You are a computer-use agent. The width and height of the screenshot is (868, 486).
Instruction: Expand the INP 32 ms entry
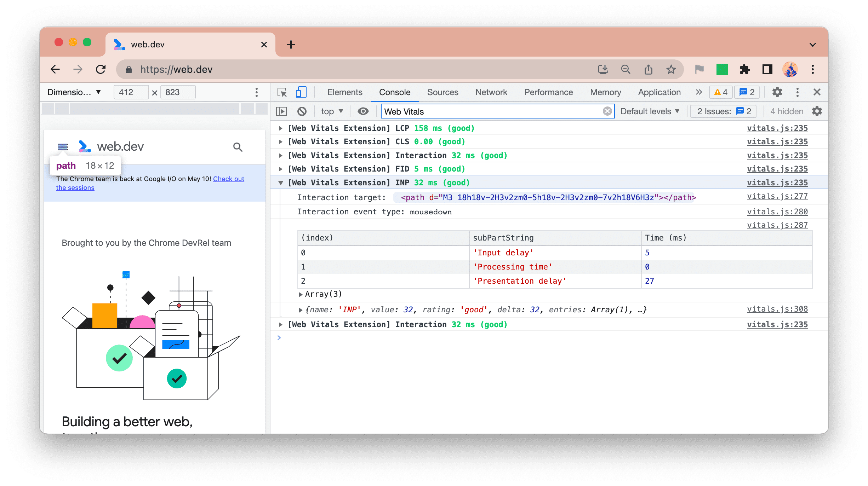click(x=281, y=183)
